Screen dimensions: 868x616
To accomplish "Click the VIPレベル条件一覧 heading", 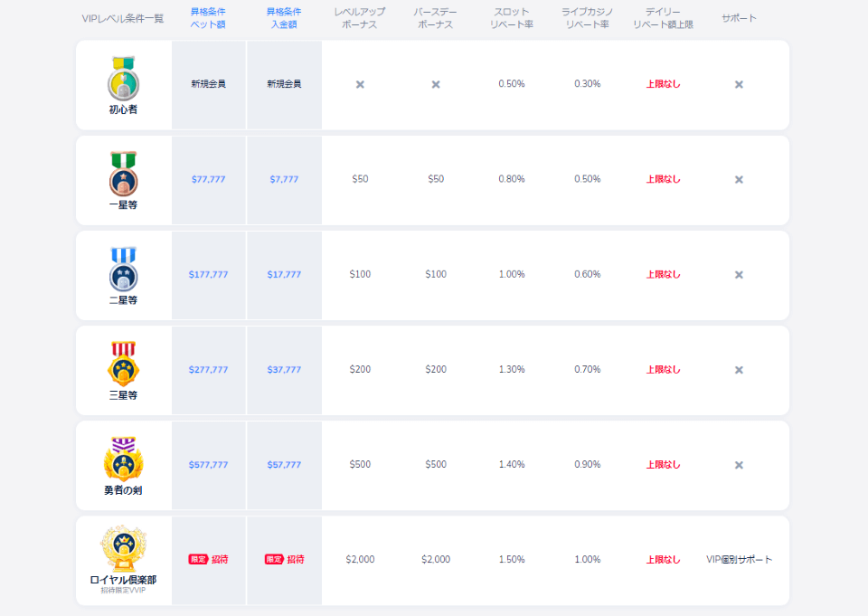I will pyautogui.click(x=123, y=18).
